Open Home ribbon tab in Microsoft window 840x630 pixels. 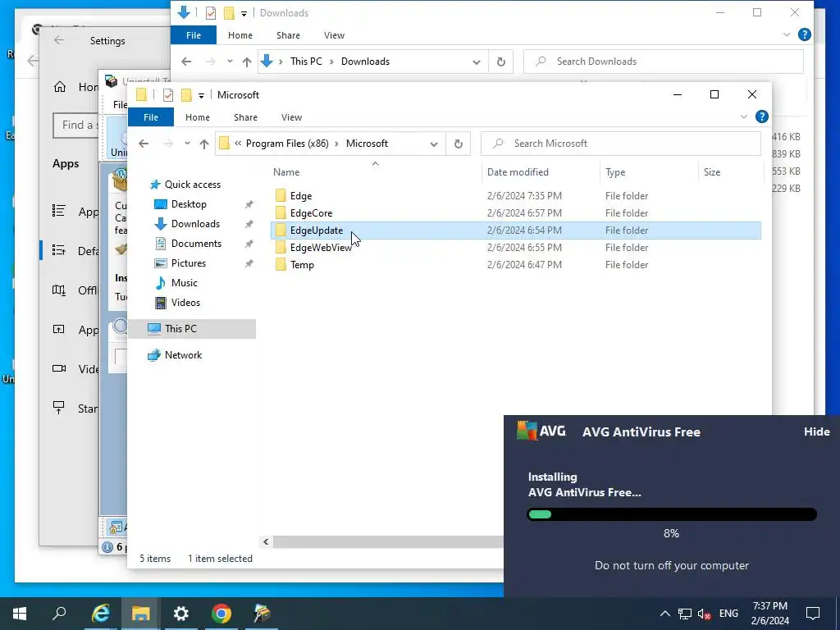(198, 117)
